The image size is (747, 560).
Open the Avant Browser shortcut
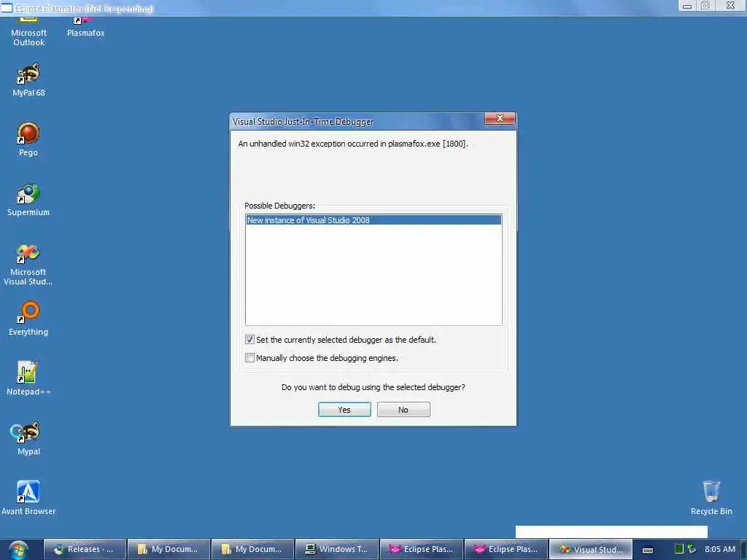[28, 497]
